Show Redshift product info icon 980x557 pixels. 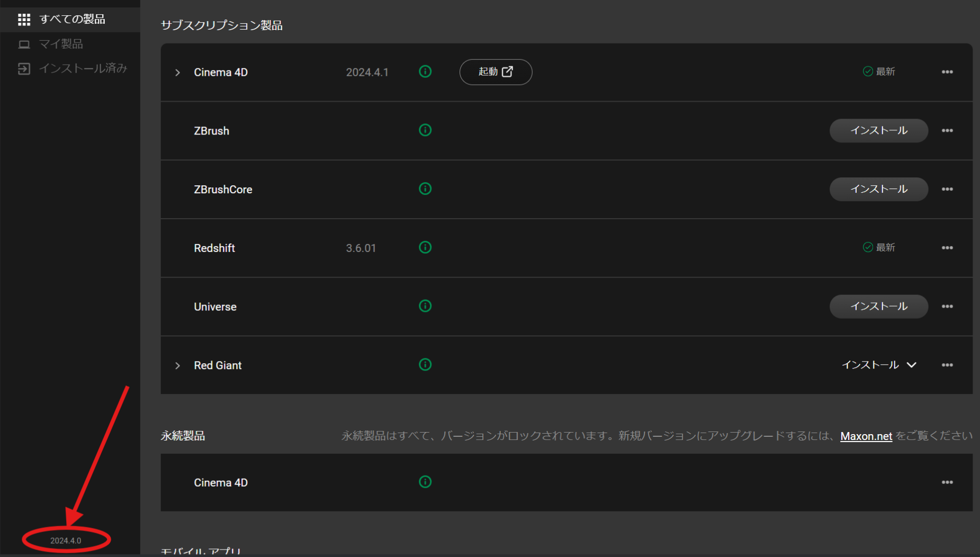click(425, 247)
